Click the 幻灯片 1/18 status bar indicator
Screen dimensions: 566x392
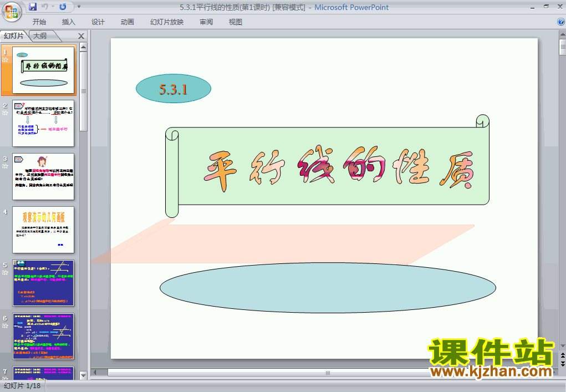22,386
